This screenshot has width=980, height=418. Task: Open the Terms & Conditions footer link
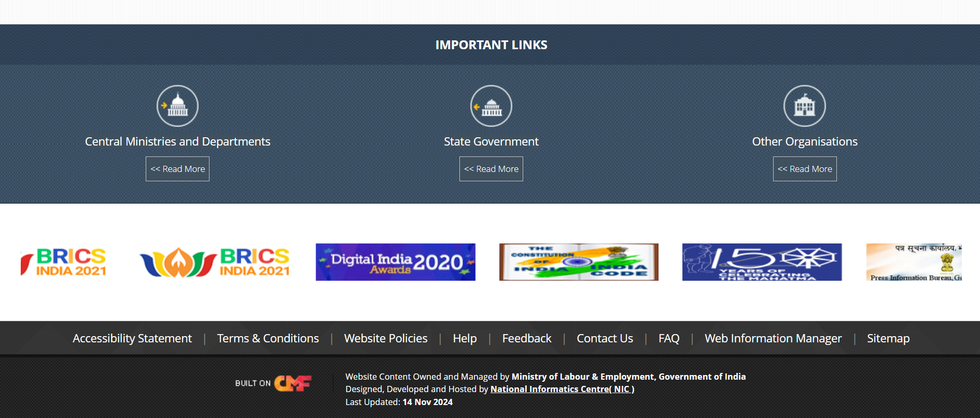[x=268, y=338]
